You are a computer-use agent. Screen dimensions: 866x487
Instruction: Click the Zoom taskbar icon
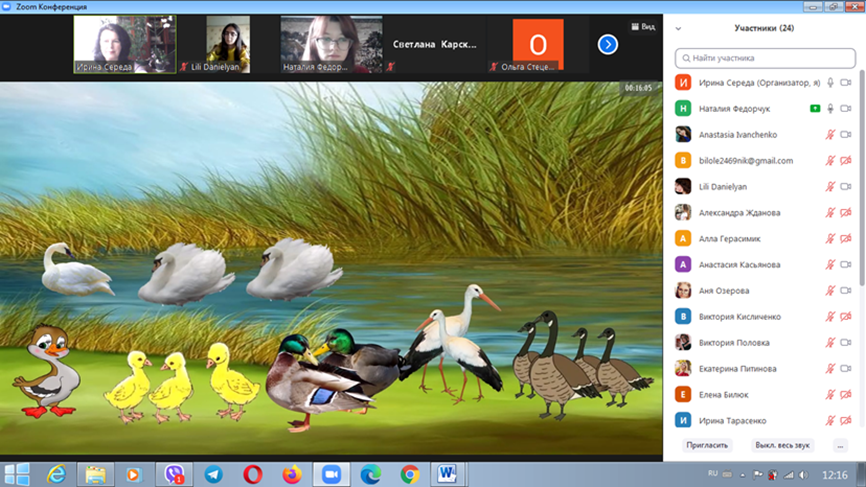click(331, 474)
